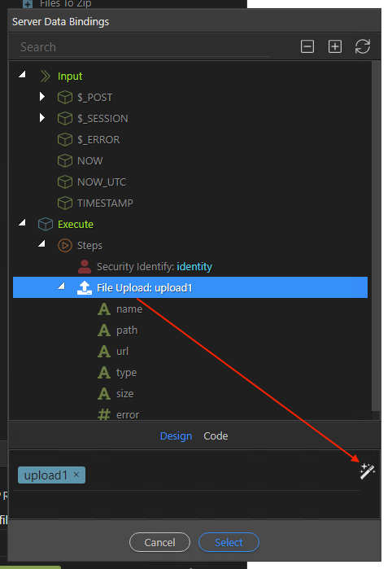Image resolution: width=392 pixels, height=569 pixels.
Task: Click the Cancel button
Action: (x=159, y=542)
